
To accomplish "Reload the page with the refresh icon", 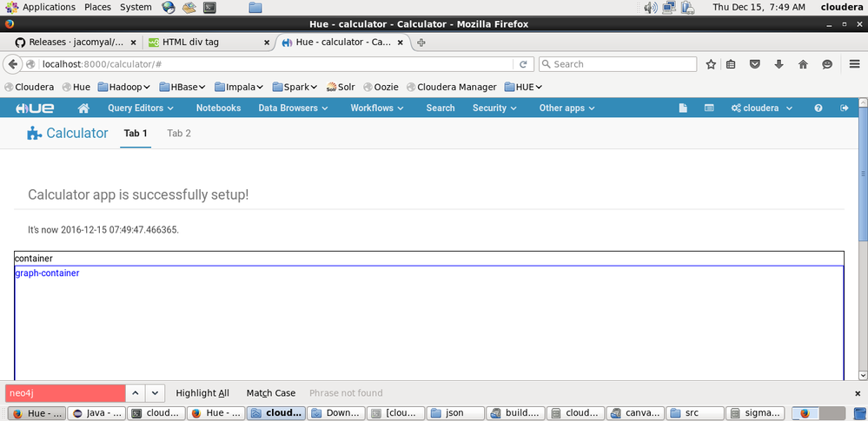I will [x=523, y=64].
